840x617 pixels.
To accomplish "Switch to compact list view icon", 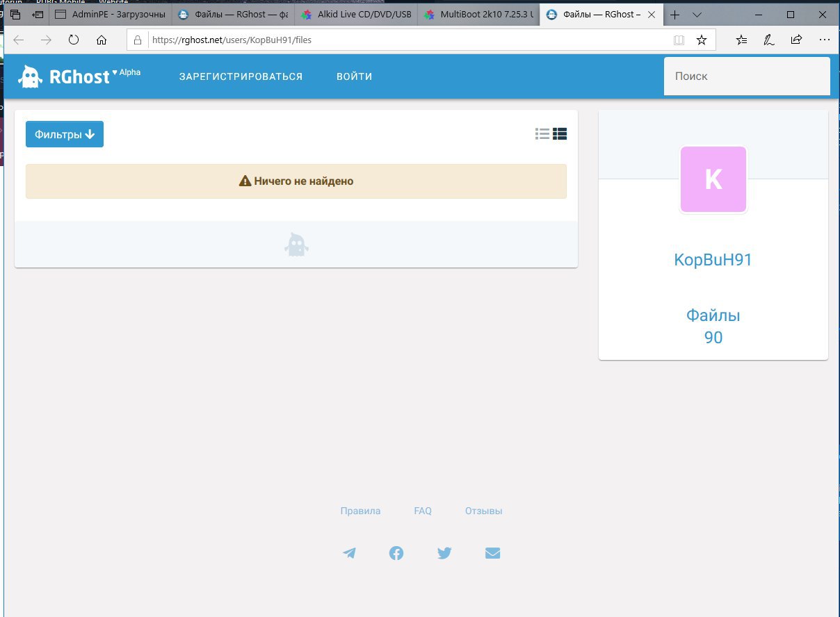I will click(x=542, y=134).
